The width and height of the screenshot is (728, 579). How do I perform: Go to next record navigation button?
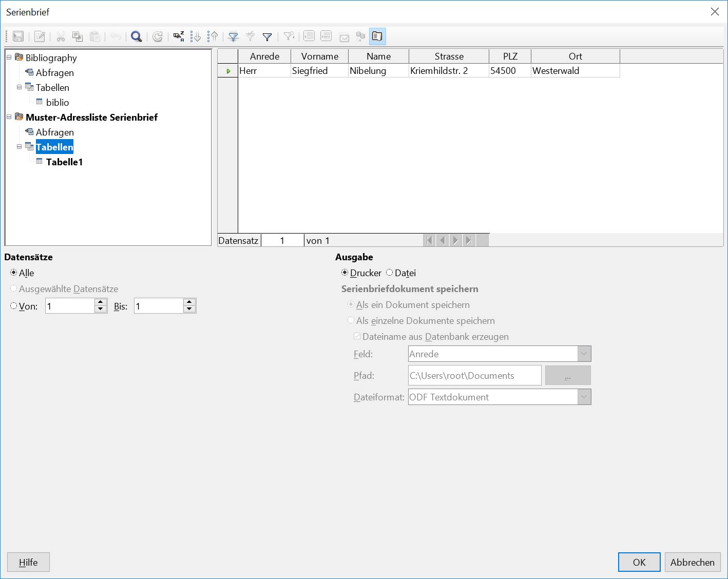tap(456, 240)
